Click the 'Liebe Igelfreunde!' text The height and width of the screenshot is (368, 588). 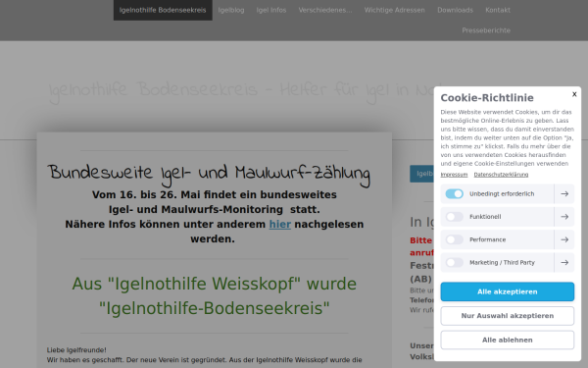[x=76, y=350]
